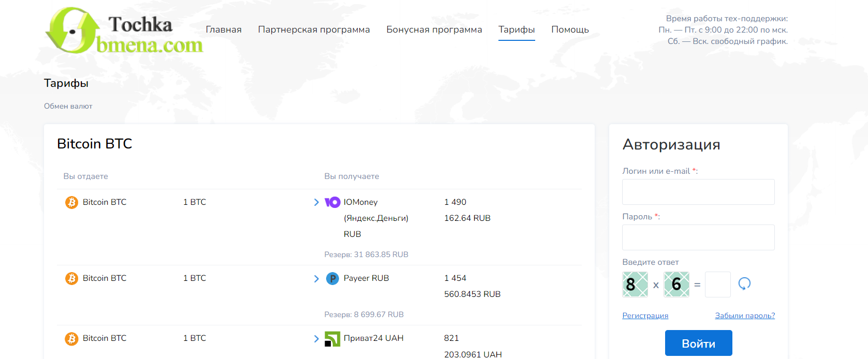Click the Войти login button

698,343
